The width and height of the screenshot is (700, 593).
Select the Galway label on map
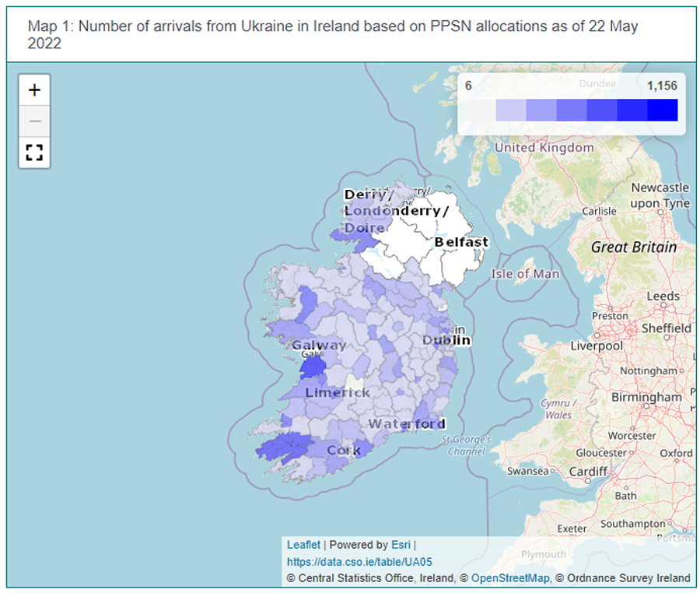(x=319, y=346)
